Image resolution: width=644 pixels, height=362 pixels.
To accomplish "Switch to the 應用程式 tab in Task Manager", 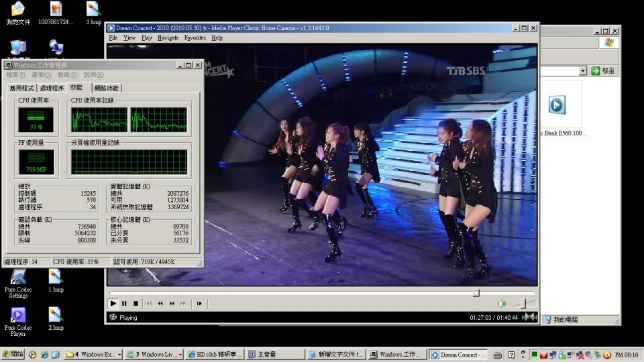I will (x=21, y=88).
